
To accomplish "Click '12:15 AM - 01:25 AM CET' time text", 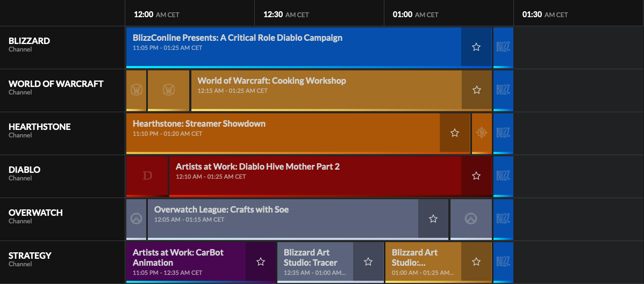I will click(x=232, y=91).
